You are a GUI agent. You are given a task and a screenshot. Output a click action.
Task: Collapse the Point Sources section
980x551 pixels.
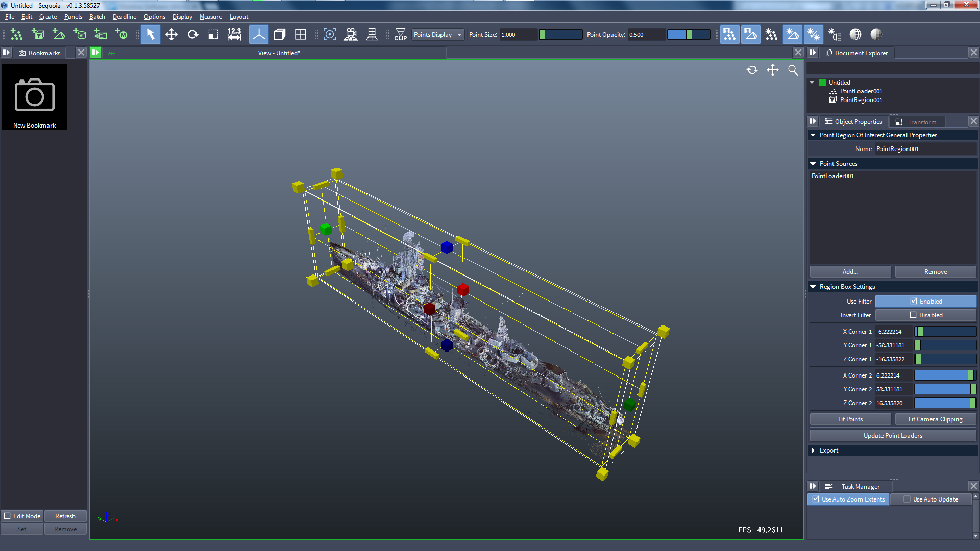click(813, 164)
